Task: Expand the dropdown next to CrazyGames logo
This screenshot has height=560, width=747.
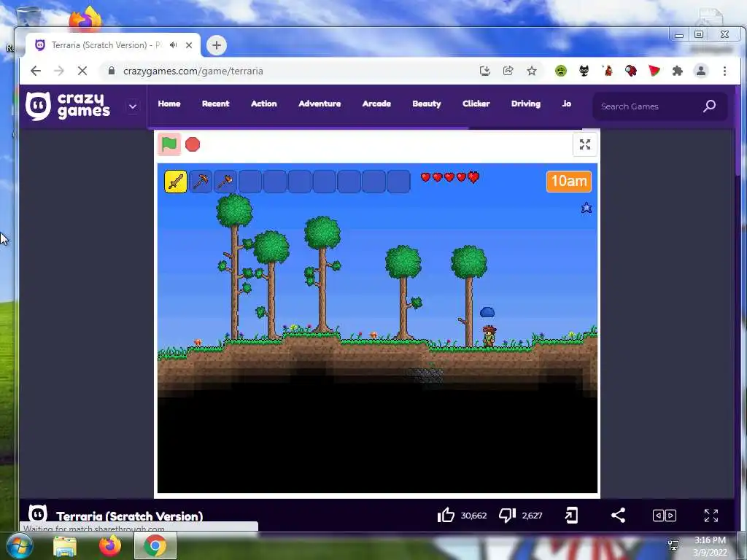Action: (x=133, y=106)
